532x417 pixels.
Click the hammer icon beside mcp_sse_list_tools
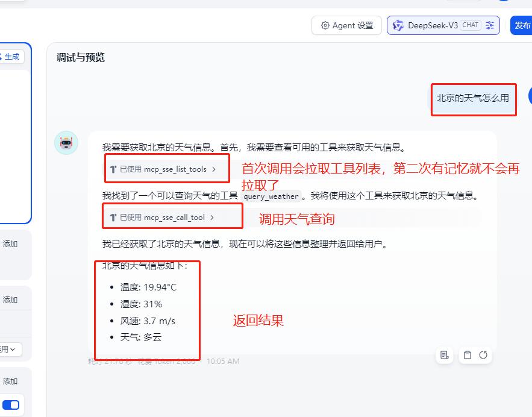pos(113,169)
